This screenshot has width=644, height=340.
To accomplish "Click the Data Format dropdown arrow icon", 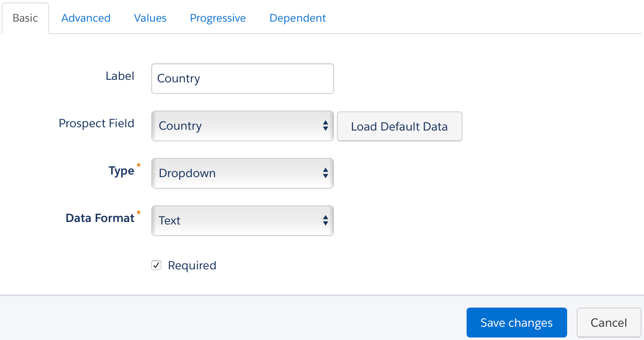I will pos(326,221).
